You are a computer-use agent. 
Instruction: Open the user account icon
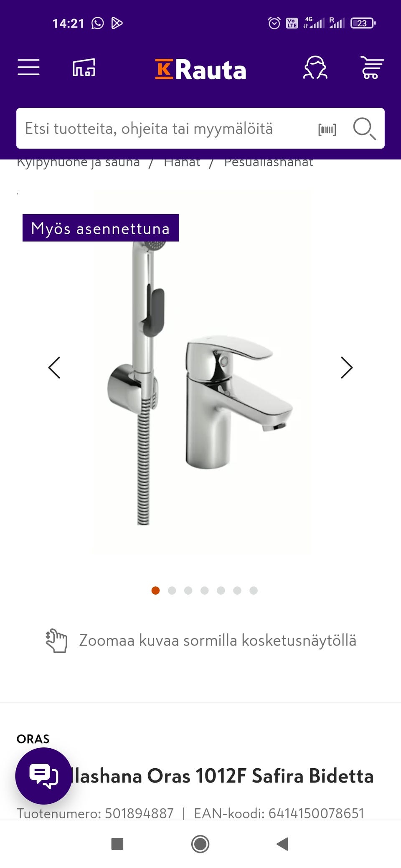(315, 68)
